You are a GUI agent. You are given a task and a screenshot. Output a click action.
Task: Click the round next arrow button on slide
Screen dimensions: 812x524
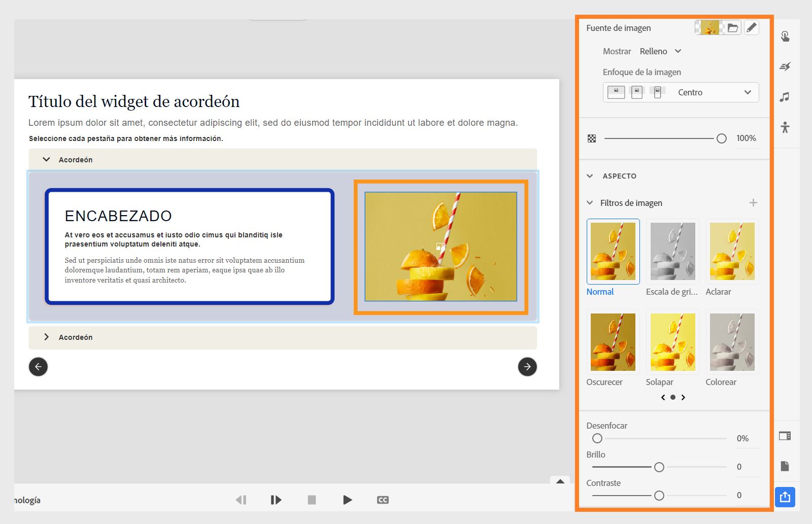[x=527, y=367]
